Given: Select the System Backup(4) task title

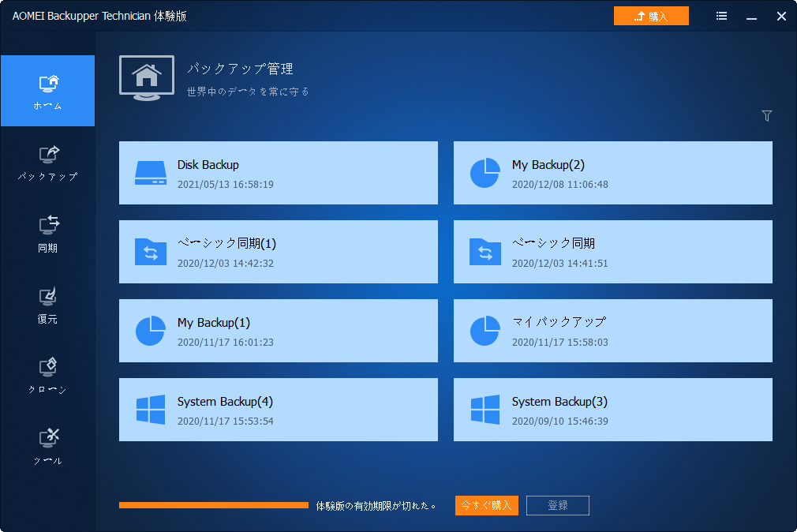Looking at the screenshot, I should click(225, 401).
